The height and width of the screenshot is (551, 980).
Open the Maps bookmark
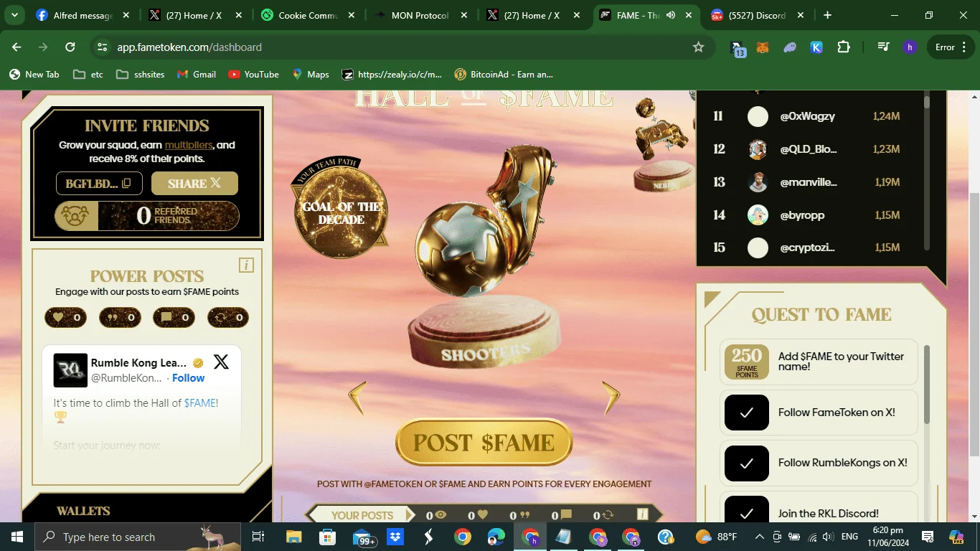tap(311, 74)
